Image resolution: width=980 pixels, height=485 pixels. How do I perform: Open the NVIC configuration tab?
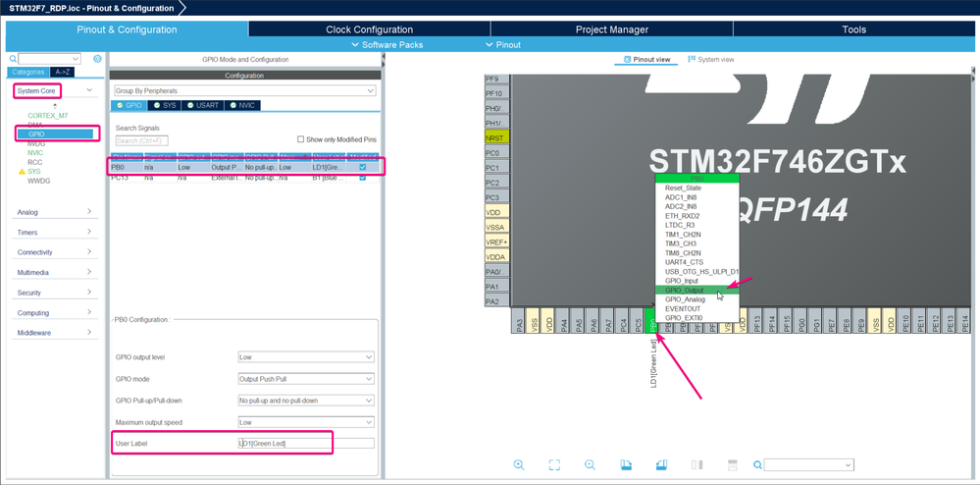(242, 105)
